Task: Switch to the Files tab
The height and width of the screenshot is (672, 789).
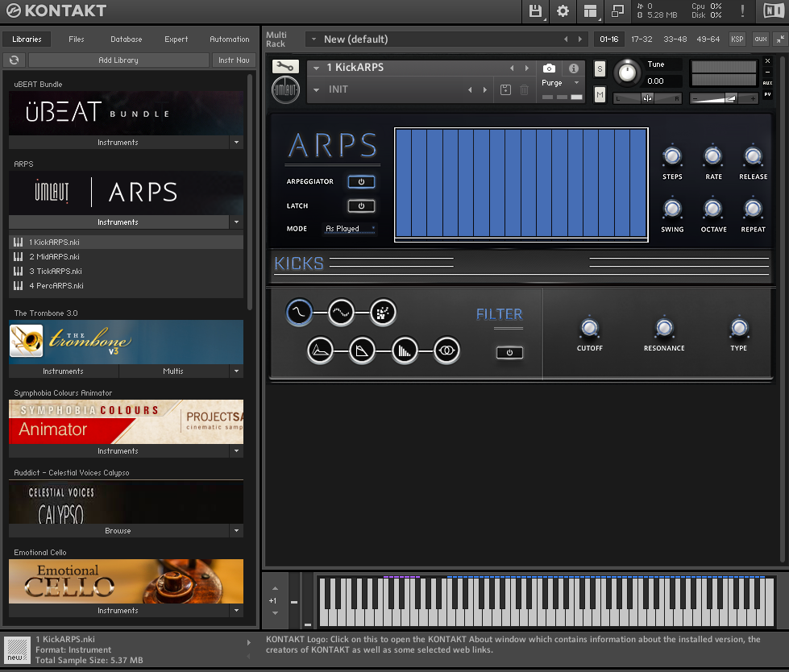Action: tap(77, 39)
